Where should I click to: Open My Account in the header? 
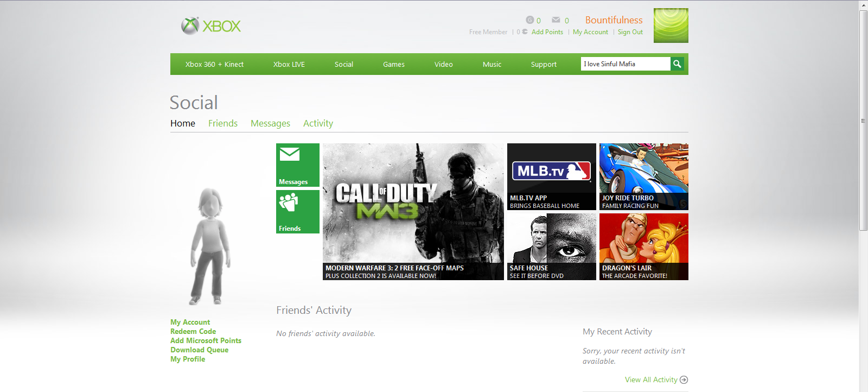[590, 32]
